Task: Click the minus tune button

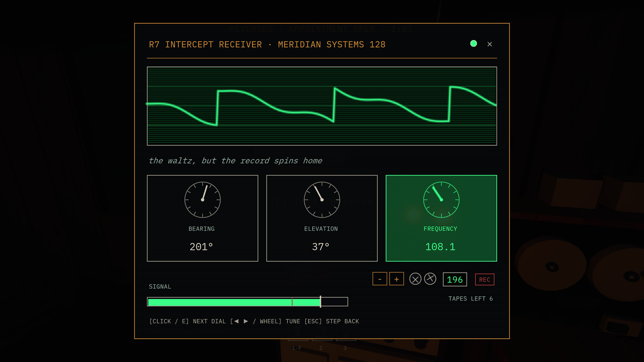Action: [380, 279]
